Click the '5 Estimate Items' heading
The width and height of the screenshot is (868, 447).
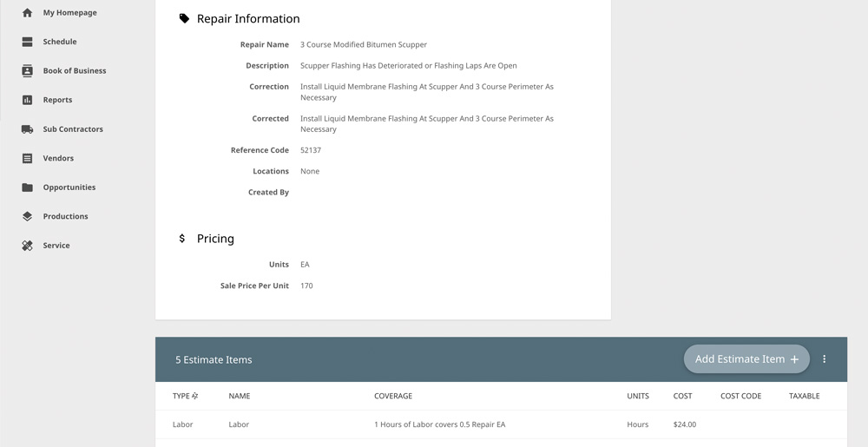(x=214, y=359)
